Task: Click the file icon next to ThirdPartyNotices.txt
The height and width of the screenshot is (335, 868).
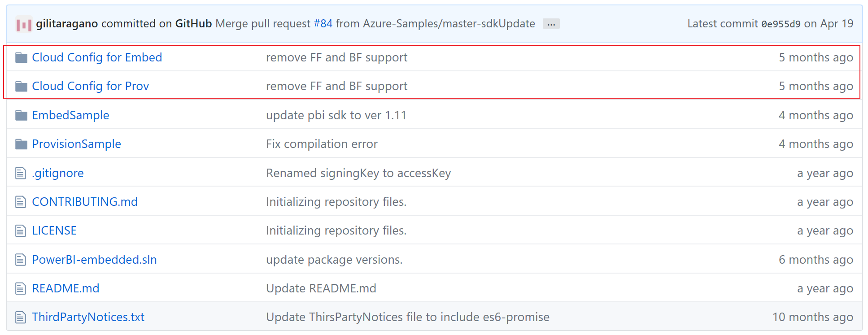Action: (x=21, y=317)
